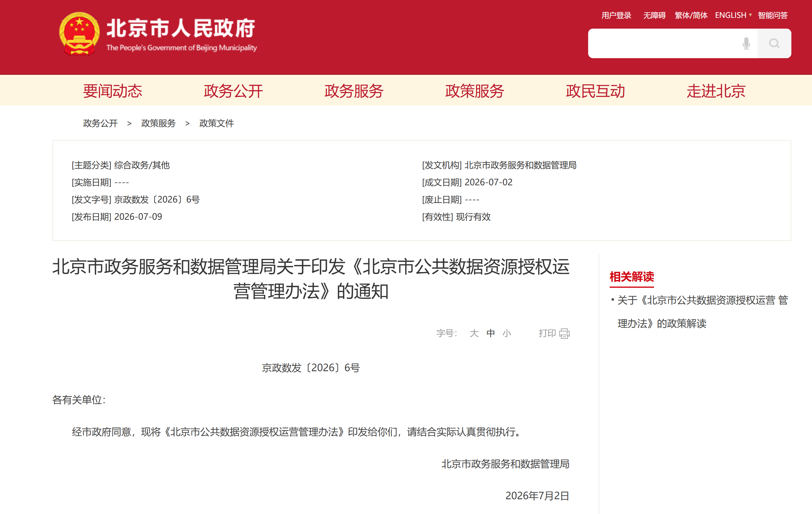
Task: Click the ENGLISH language link text
Action: click(x=731, y=15)
